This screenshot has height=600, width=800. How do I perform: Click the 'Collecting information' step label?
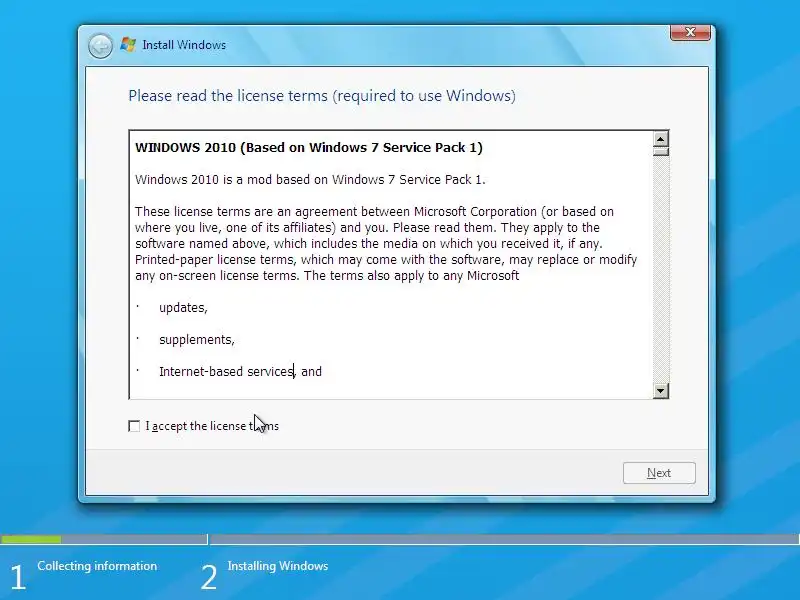click(97, 566)
